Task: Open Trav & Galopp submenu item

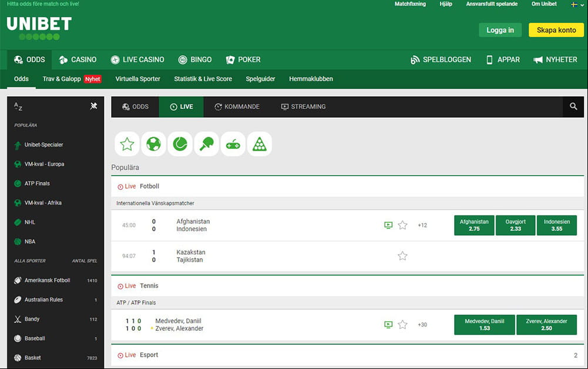Action: pos(72,79)
